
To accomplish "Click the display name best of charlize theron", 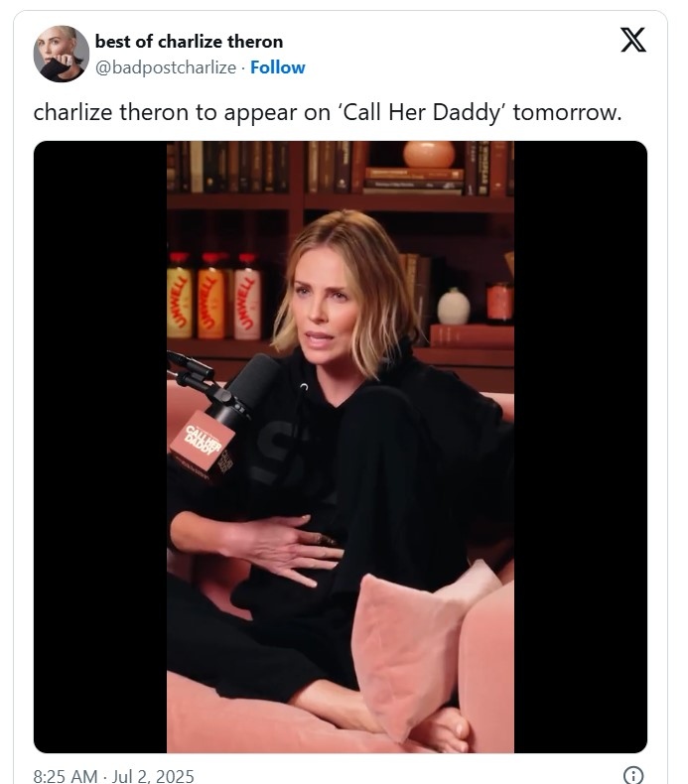I will (x=190, y=42).
